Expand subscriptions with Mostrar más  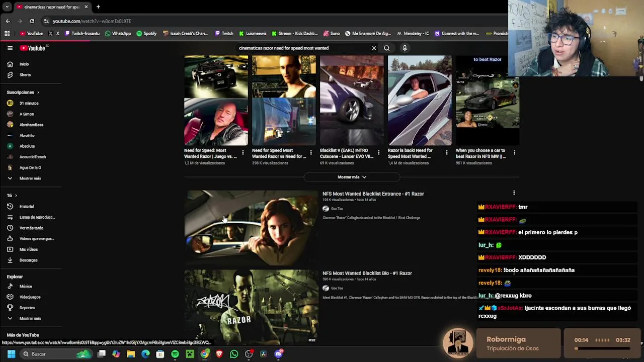(x=30, y=178)
